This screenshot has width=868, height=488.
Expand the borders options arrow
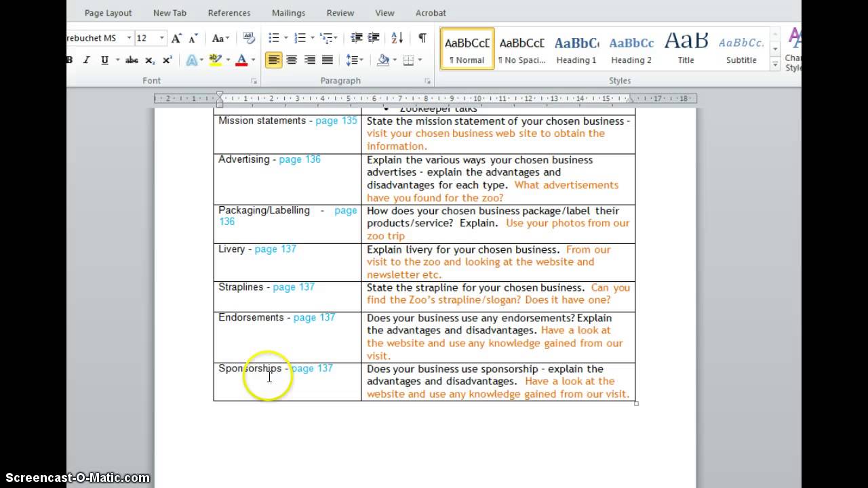pos(420,60)
